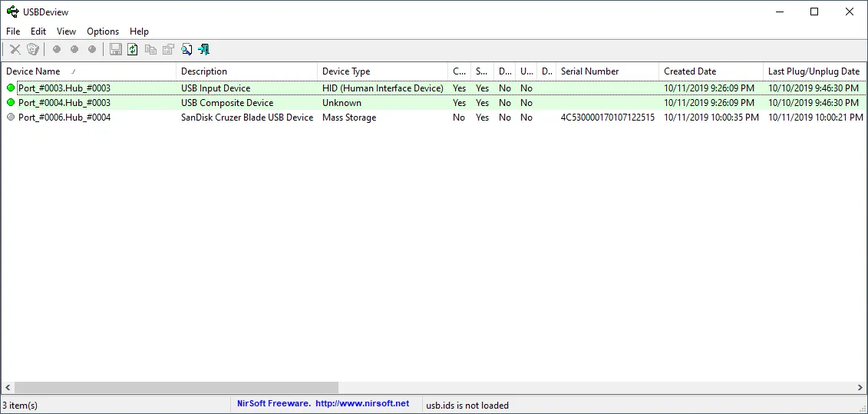Open the Edit menu

tap(38, 31)
